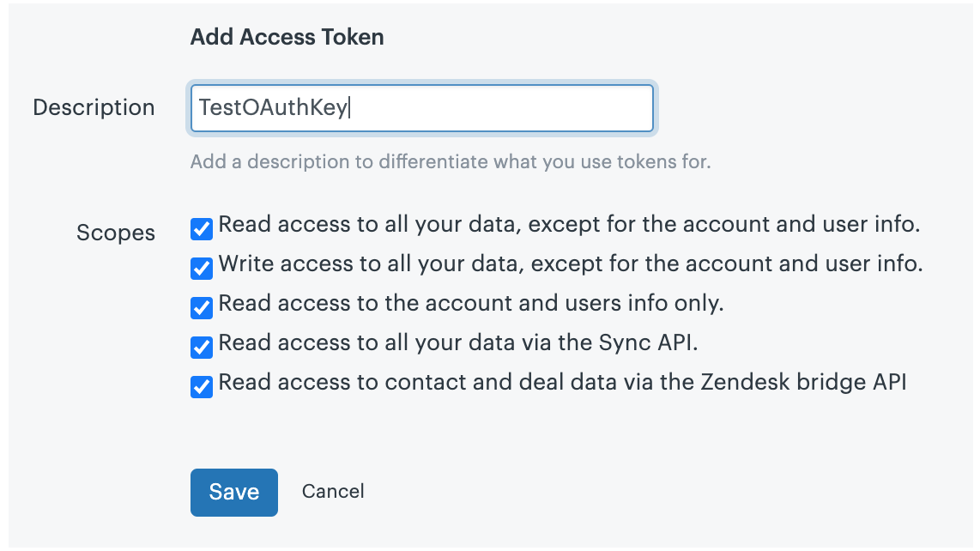Image resolution: width=980 pixels, height=551 pixels.
Task: Cancel adding the access token
Action: pos(333,492)
